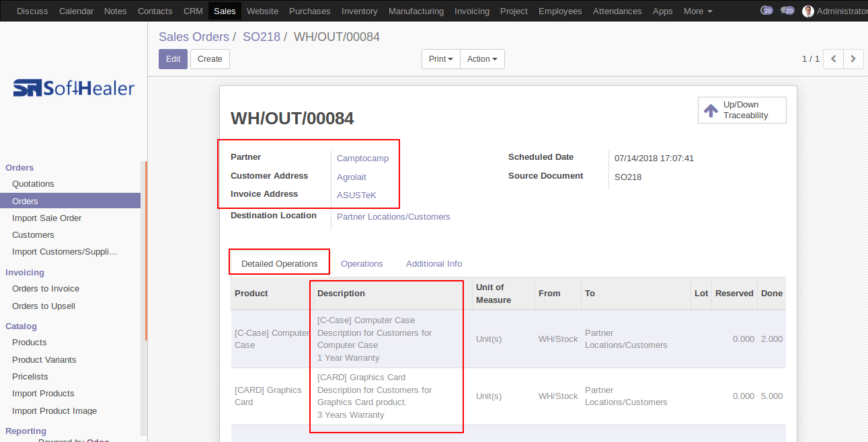Screen dimensions: 868x442
Task: Click the Scheduled Date value 07/14/2018 17:07:41
Action: pyautogui.click(x=654, y=159)
